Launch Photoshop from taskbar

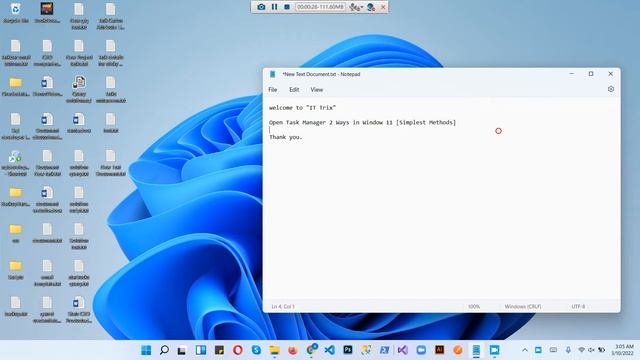[348, 350]
